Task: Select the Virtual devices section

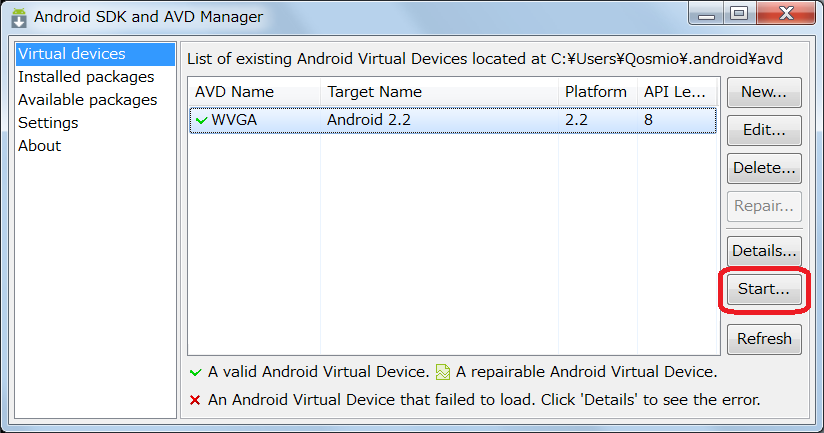Action: click(x=95, y=54)
